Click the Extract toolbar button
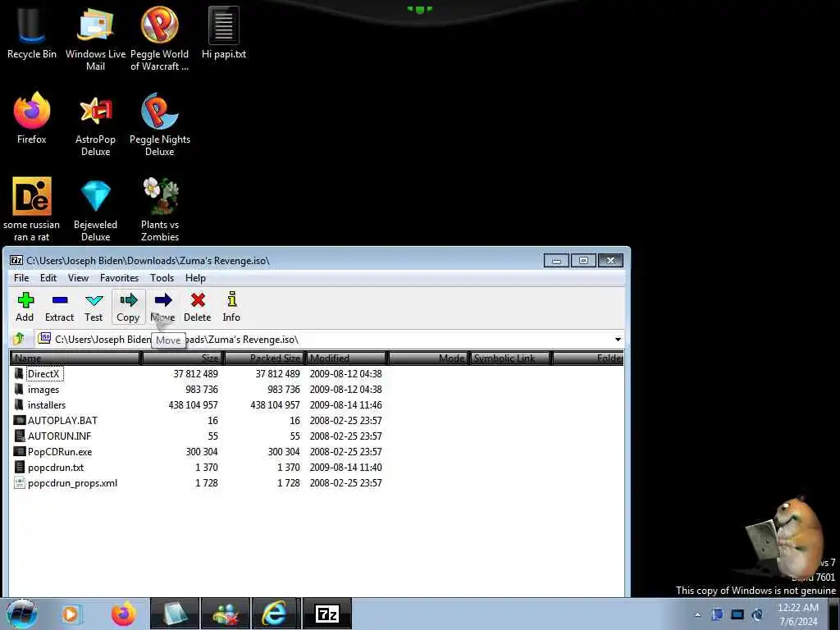 (59, 307)
